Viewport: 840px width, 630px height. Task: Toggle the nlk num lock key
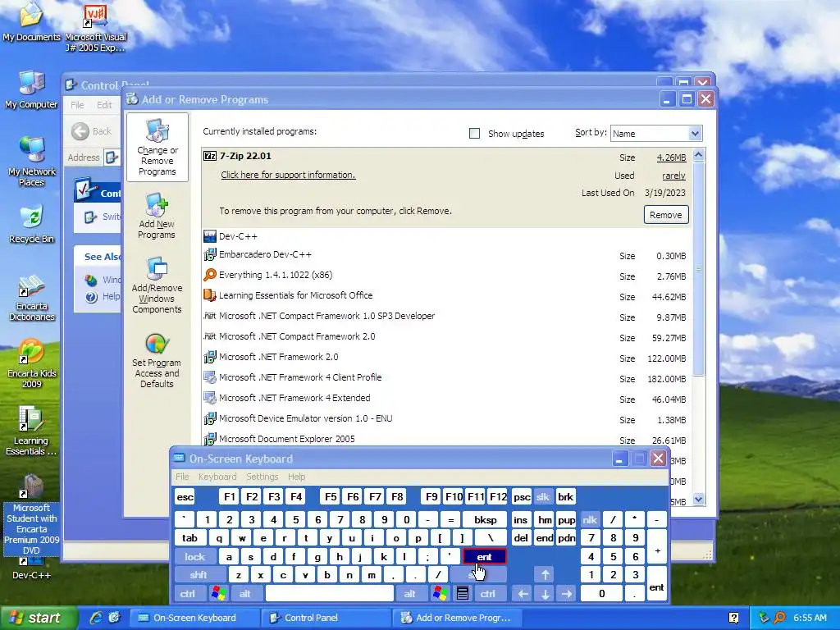point(590,519)
